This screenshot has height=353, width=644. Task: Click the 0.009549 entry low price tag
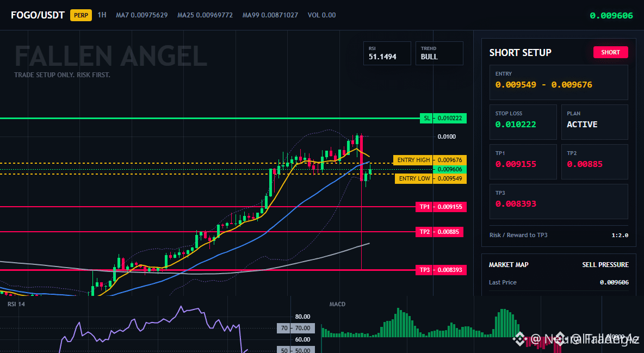click(x=450, y=178)
